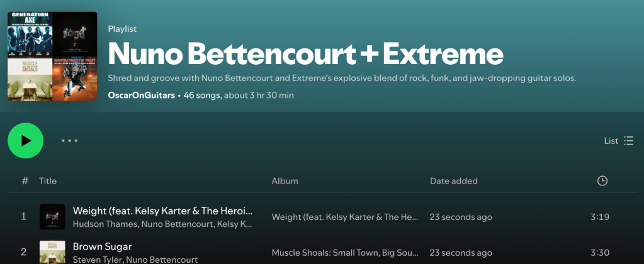Click the Nuno Bettencourt + Extreme title
The width and height of the screenshot is (644, 264).
click(305, 55)
